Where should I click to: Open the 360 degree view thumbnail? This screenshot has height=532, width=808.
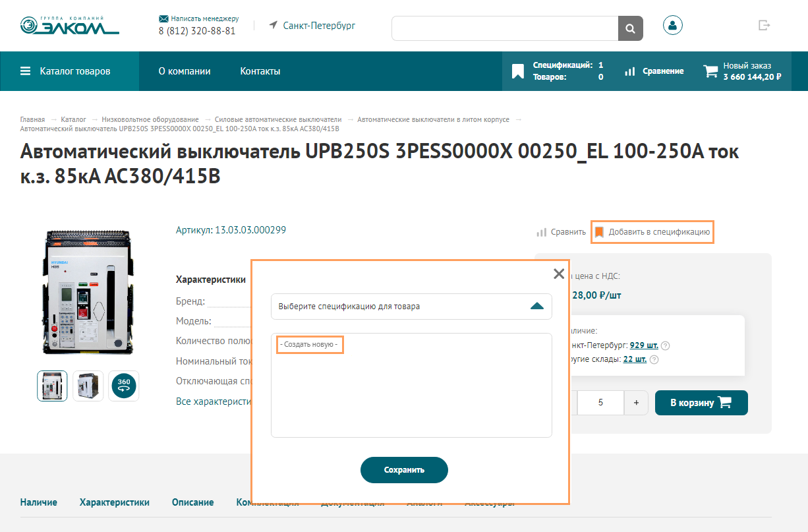pyautogui.click(x=123, y=386)
